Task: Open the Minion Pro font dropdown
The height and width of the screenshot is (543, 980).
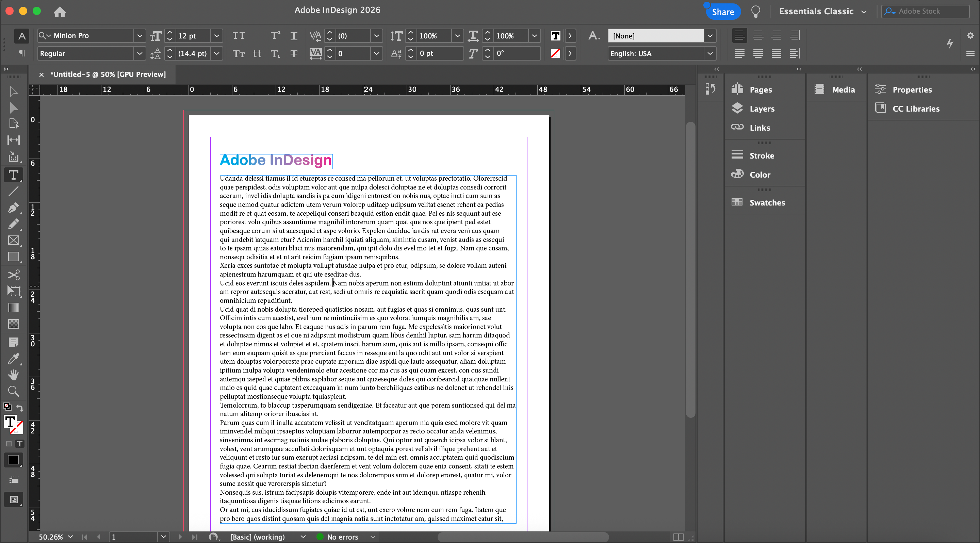Action: [x=140, y=36]
